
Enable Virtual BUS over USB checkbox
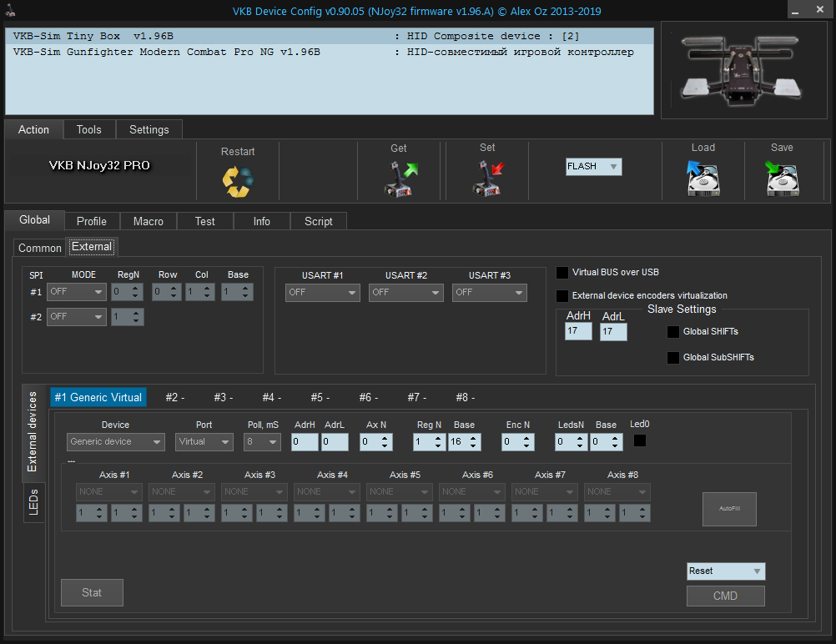562,273
